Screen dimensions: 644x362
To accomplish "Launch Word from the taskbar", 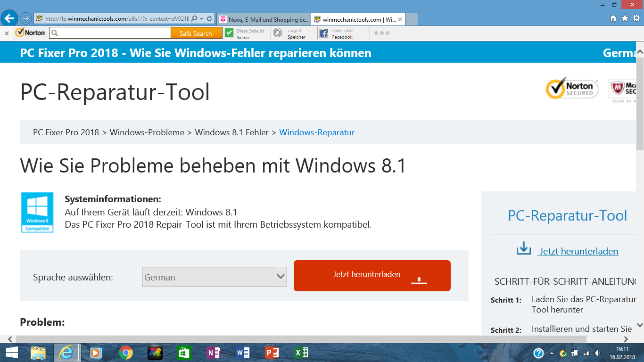I will pyautogui.click(x=243, y=353).
